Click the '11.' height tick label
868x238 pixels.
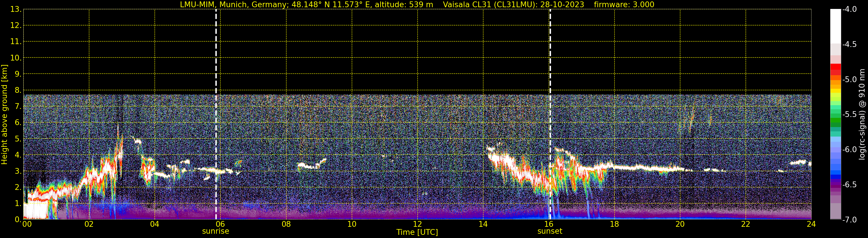point(16,42)
